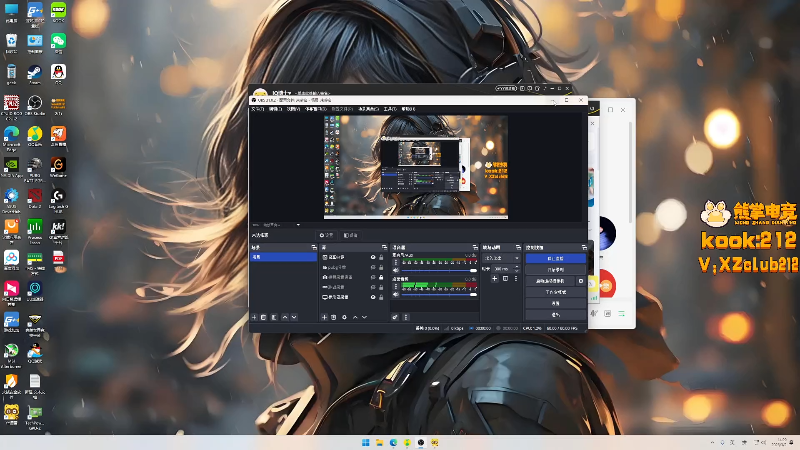Add a new scene in the Scenes panel
Screen dimensions: 800x450
(x=254, y=317)
